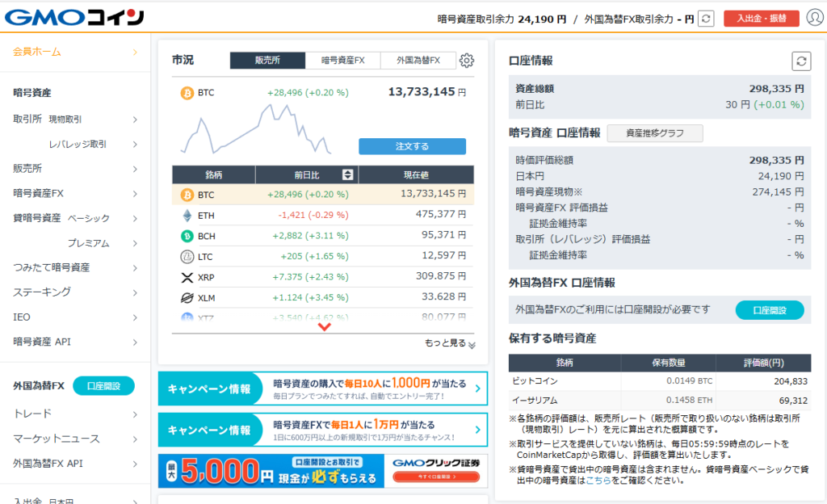Open the 資産推移グラフ asset chart
Screen dimensions: 827x504
(654, 133)
